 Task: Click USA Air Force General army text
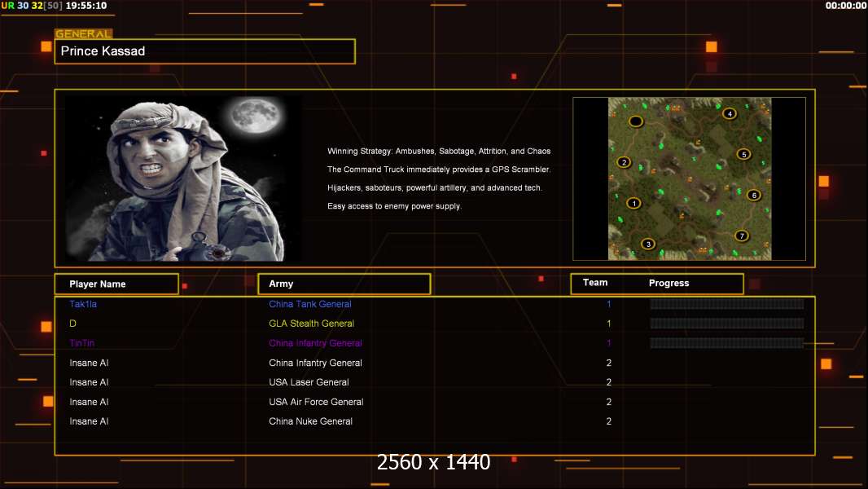point(316,402)
